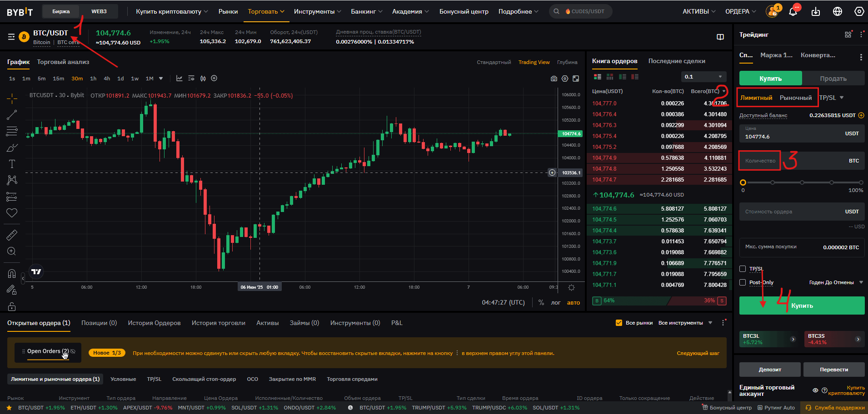Click the ruler measure tool

point(12,235)
